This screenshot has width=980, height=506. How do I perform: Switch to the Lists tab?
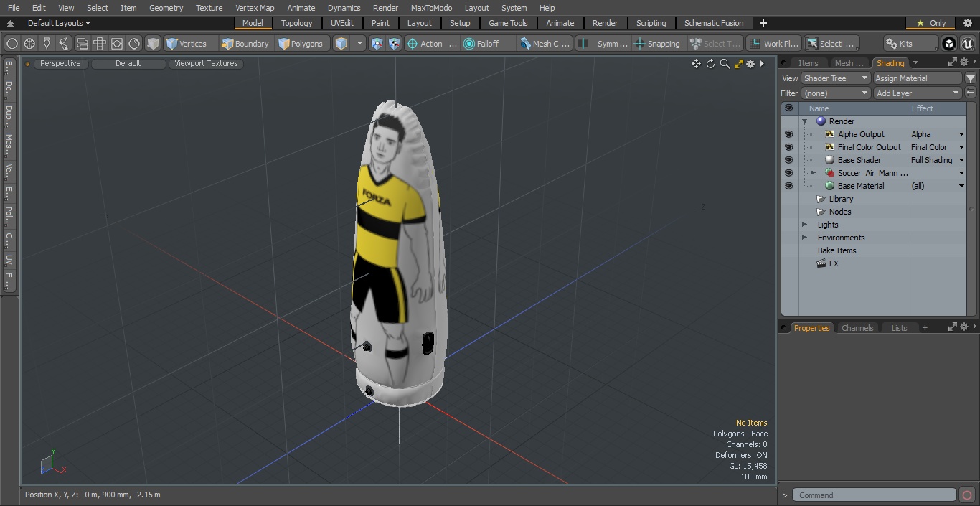(x=899, y=328)
